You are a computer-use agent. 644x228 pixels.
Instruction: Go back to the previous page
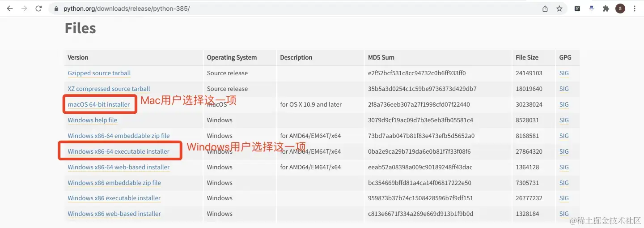click(x=10, y=9)
